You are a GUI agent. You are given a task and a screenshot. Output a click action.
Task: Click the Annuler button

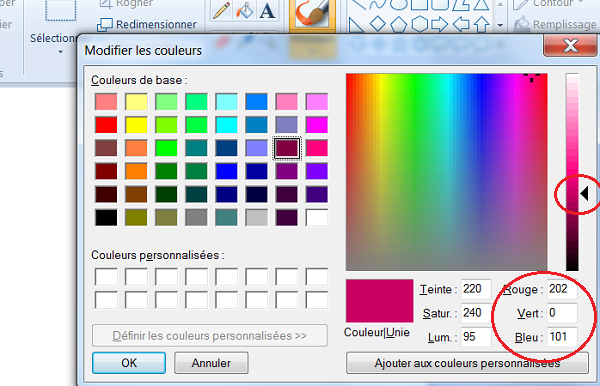211,363
